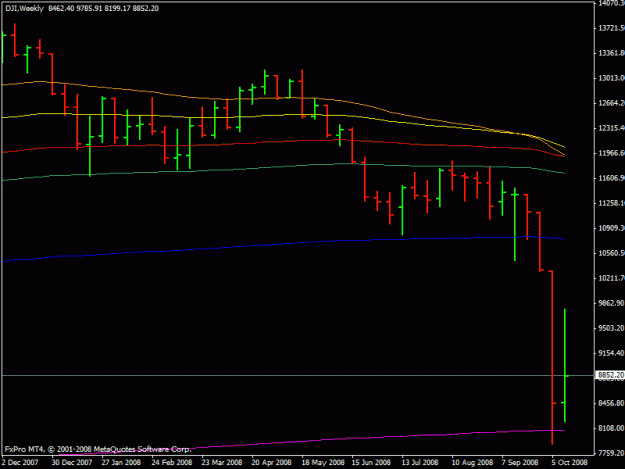Select the 13 Jul 2008 date label
This screenshot has height=469, width=625.
click(420, 462)
